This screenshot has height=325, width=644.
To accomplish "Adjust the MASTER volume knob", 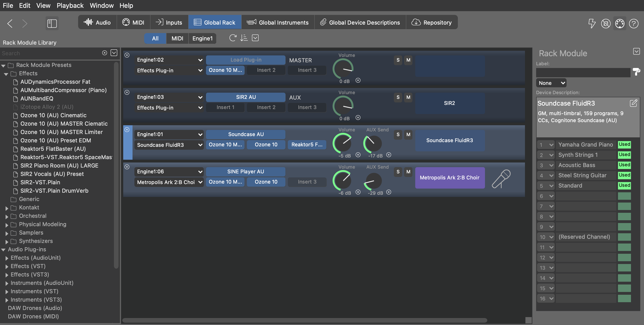I will (x=343, y=69).
